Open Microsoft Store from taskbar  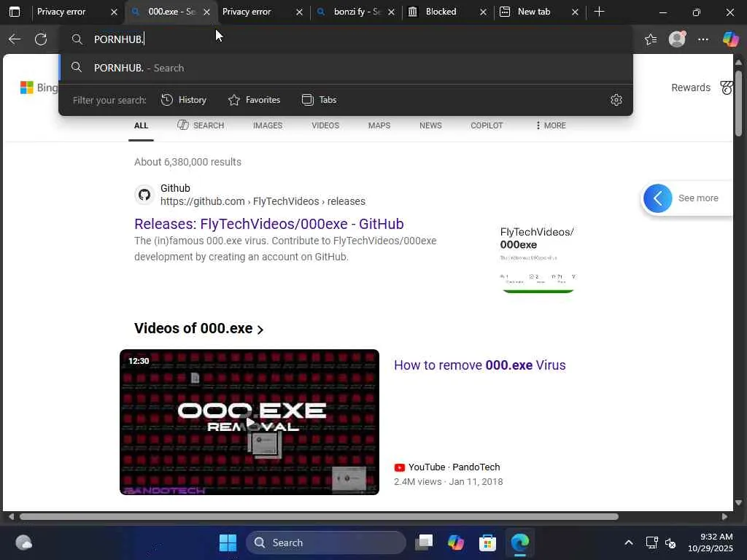point(487,542)
